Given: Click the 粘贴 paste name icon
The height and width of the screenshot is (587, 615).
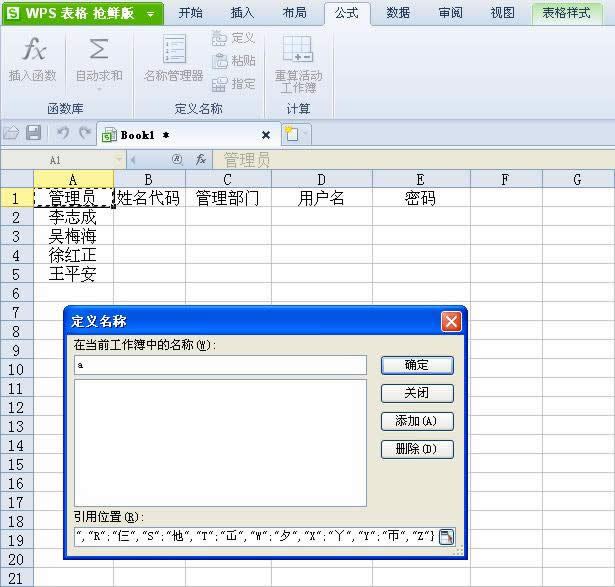Looking at the screenshot, I should point(220,61).
